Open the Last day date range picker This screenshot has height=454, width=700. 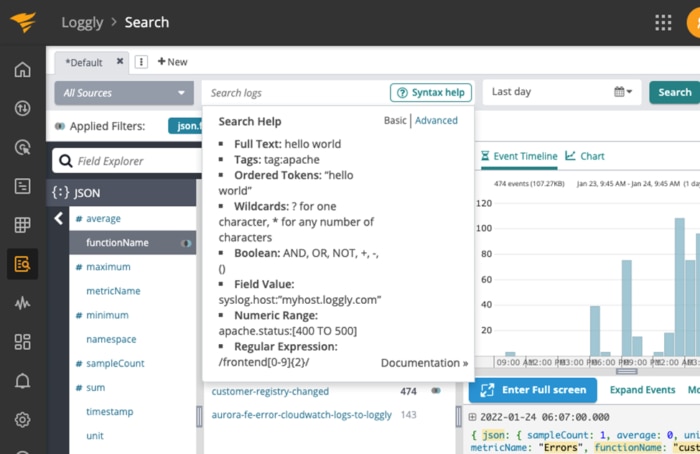coord(561,92)
